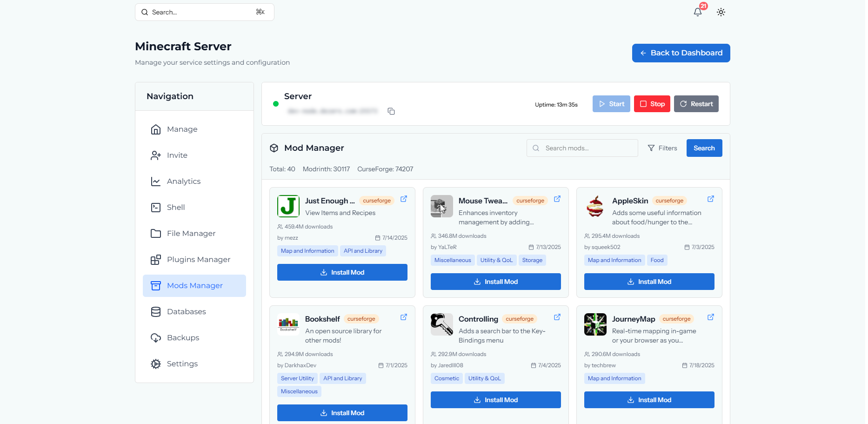This screenshot has width=868, height=424.
Task: Install the Controlling mod
Action: click(496, 400)
